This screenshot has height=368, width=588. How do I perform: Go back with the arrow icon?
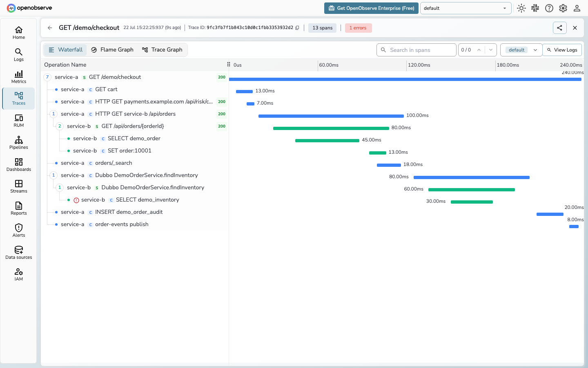[50, 28]
